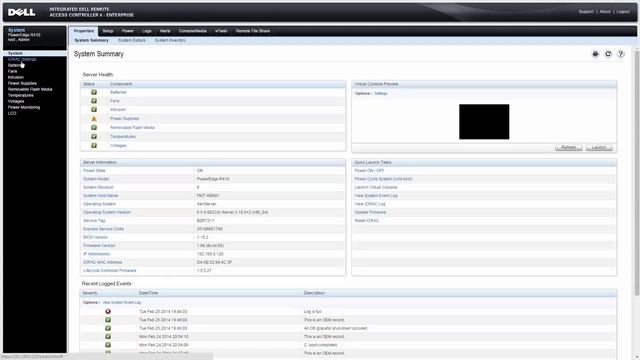Click green check icon beside Server Health Voltages
The height and width of the screenshot is (360, 640).
coord(94,145)
